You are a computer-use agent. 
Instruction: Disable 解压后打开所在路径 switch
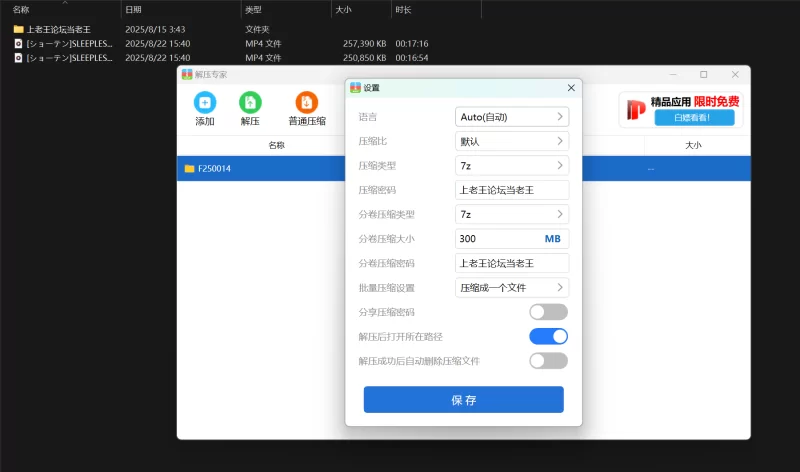click(x=548, y=336)
